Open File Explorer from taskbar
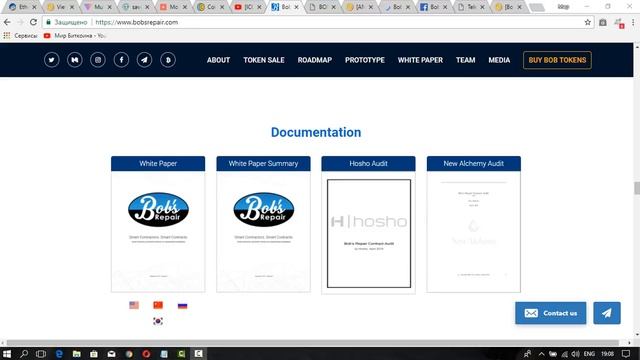 76,354
